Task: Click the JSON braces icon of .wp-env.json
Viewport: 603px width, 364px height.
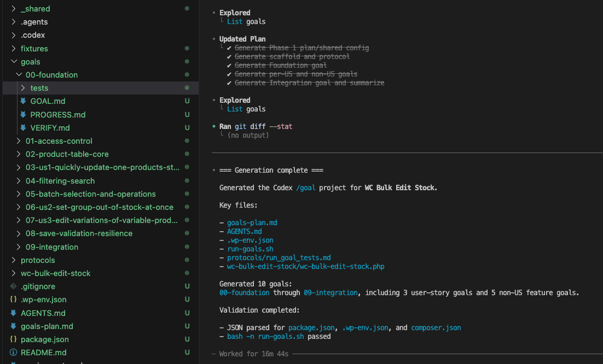Action: 14,299
